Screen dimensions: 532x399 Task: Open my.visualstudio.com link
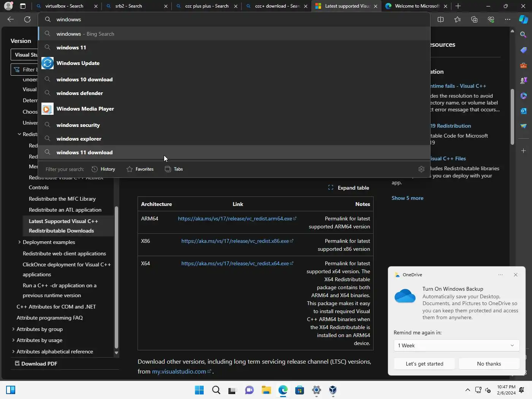tap(182, 371)
